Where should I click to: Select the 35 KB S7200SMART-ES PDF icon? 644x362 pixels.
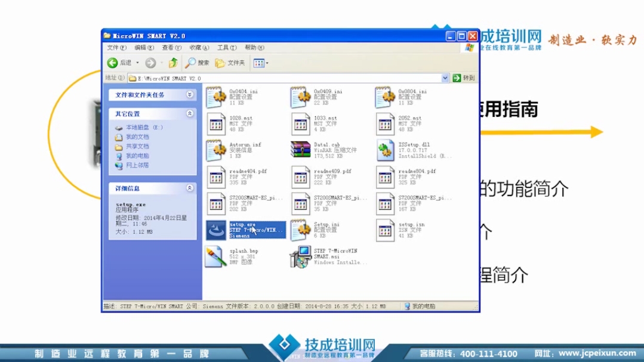[301, 203]
